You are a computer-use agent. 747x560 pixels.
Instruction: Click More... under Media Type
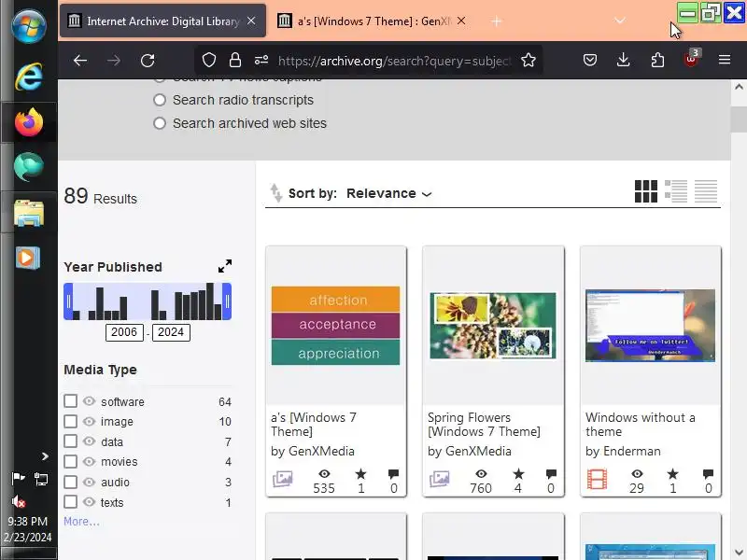pyautogui.click(x=82, y=522)
